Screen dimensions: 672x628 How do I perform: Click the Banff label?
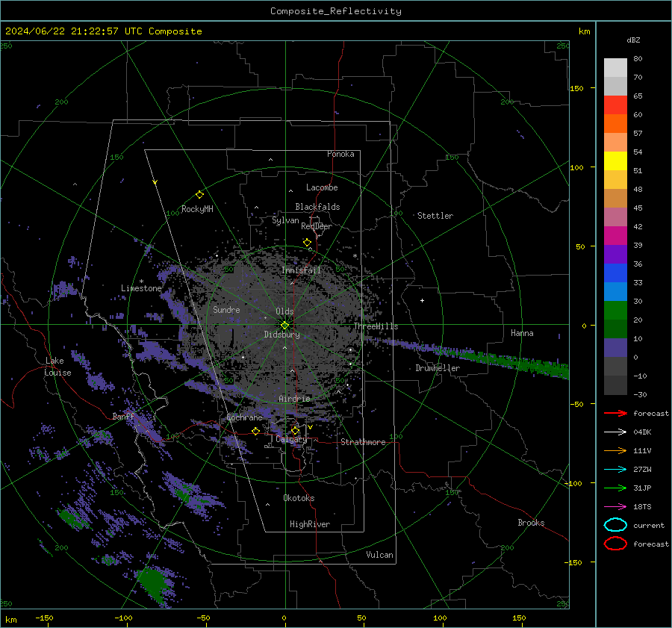click(x=123, y=416)
